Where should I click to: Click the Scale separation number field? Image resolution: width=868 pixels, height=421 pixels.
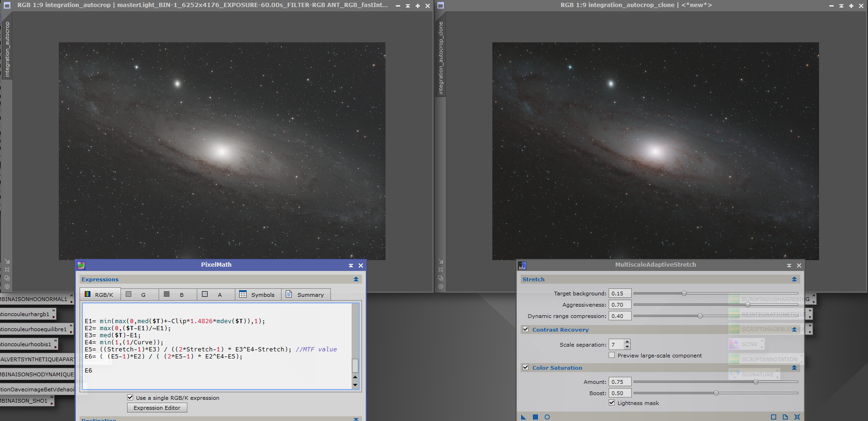pos(616,345)
